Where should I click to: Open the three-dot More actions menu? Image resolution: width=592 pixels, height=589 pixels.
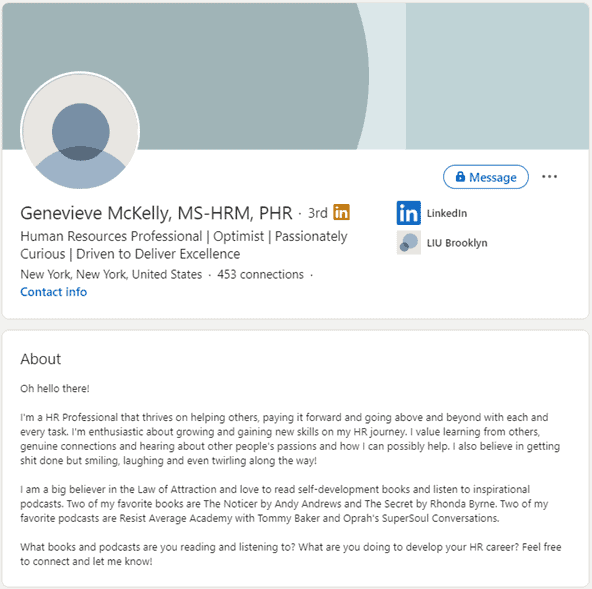[549, 176]
